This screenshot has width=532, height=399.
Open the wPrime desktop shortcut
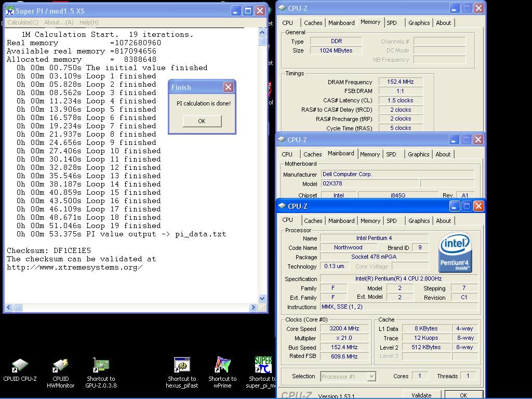(x=222, y=373)
